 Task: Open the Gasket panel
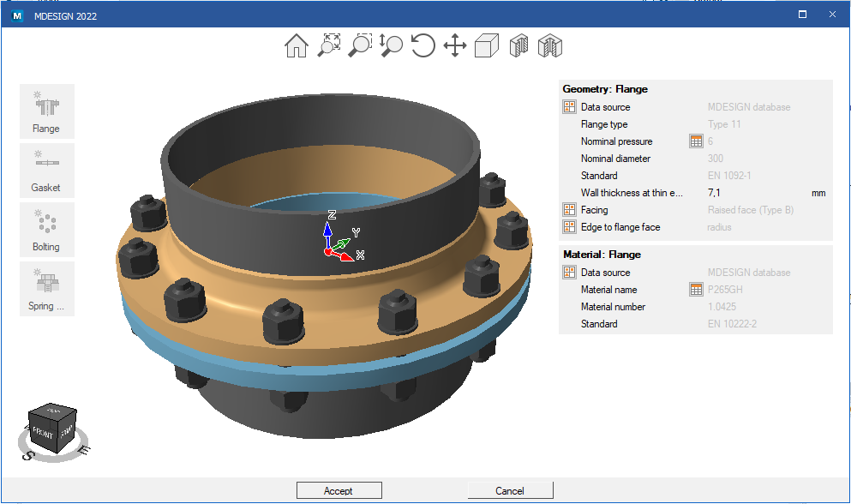[x=46, y=171]
